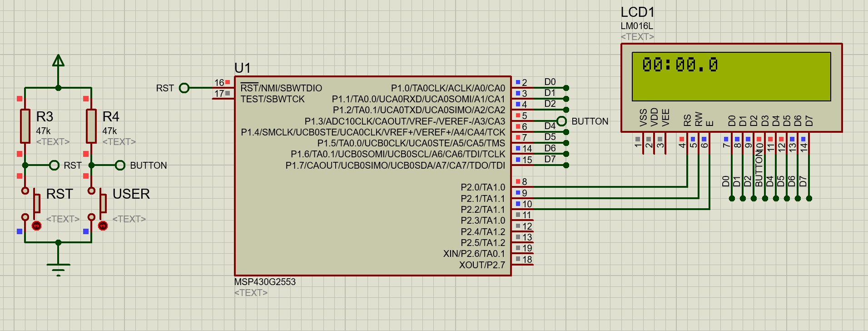Click the VEE pin name on LCD1
Viewport: 868px width, 331px height.
tap(666, 117)
